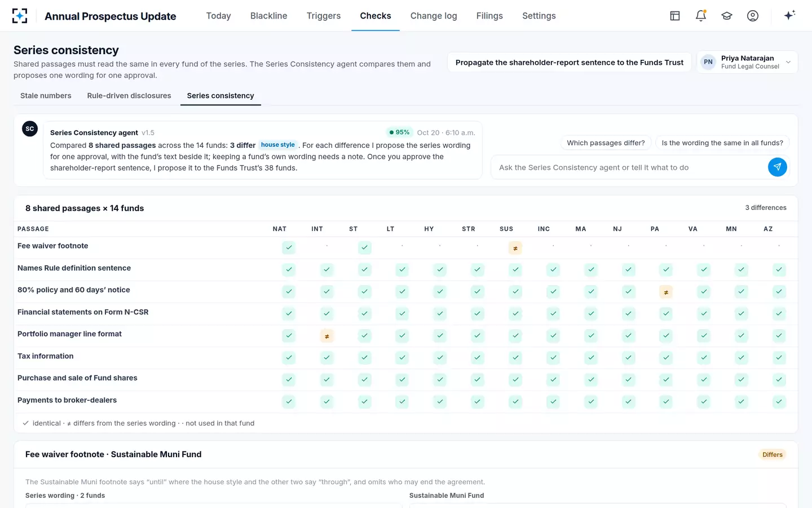The height and width of the screenshot is (508, 812).
Task: Click the 'house style' tag
Action: pos(278,145)
